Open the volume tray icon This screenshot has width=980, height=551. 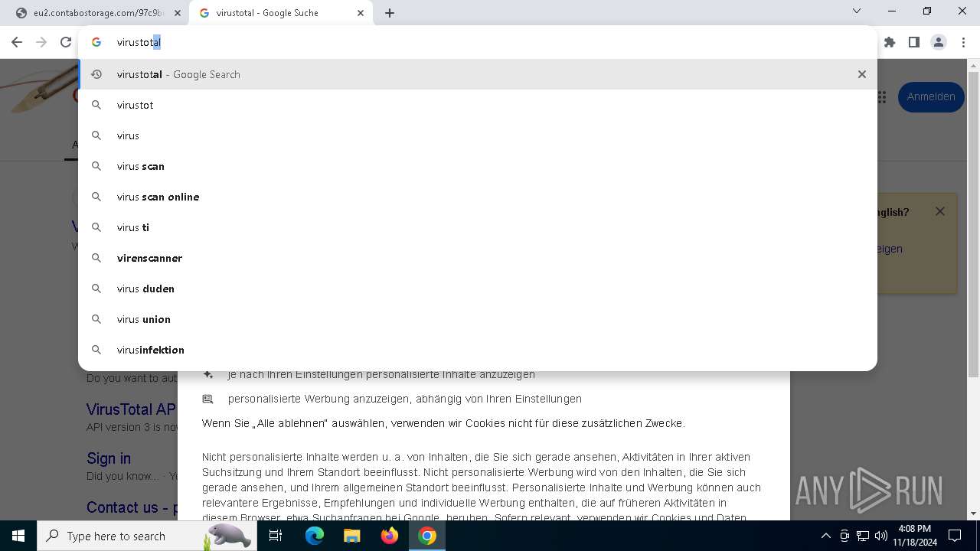coord(880,536)
